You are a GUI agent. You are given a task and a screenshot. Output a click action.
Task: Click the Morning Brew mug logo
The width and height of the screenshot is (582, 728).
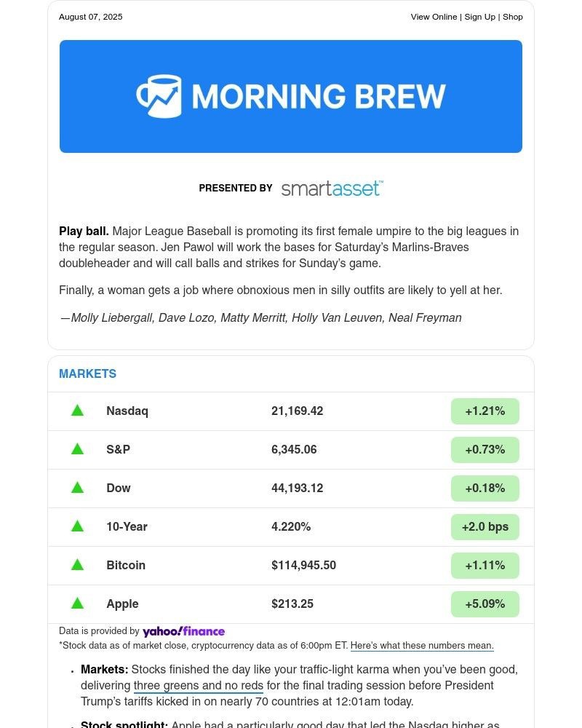[x=155, y=95]
